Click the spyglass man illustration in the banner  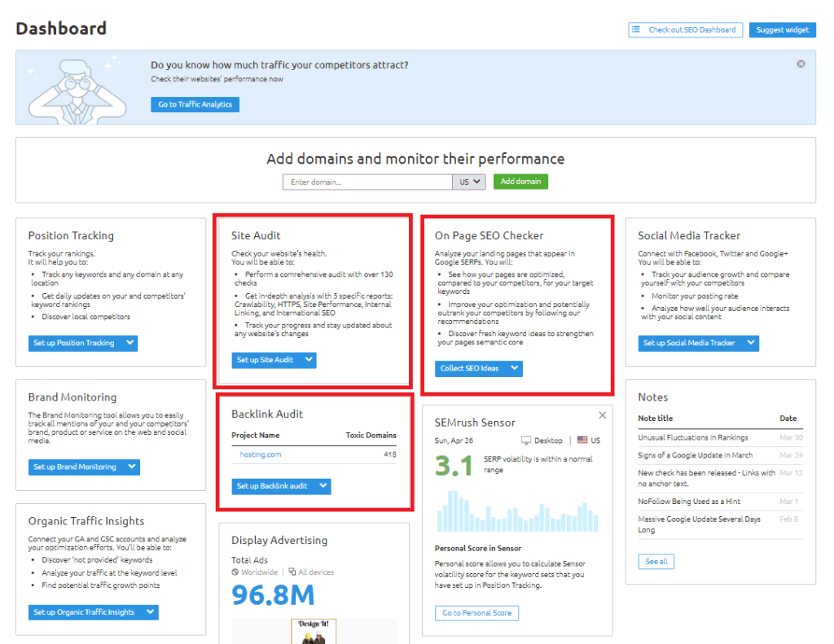[77, 90]
